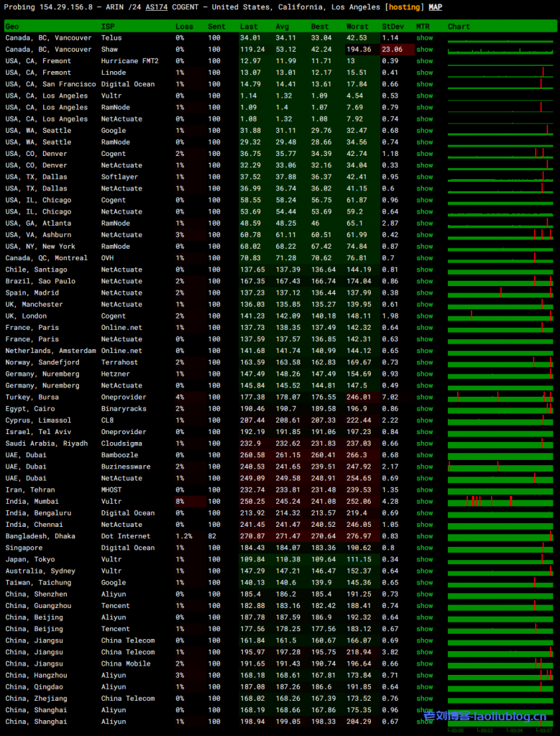Show MTR for Dhaka Dot Internet row

(x=424, y=536)
